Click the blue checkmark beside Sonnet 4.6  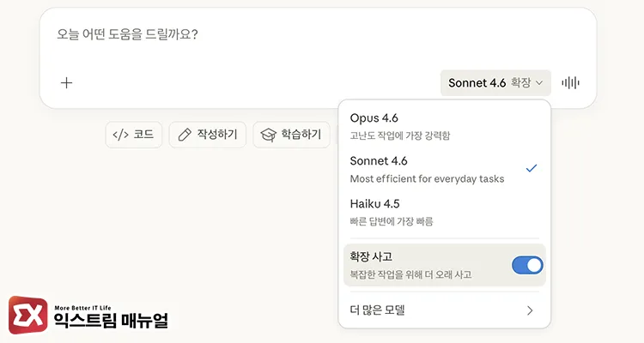pyautogui.click(x=532, y=168)
